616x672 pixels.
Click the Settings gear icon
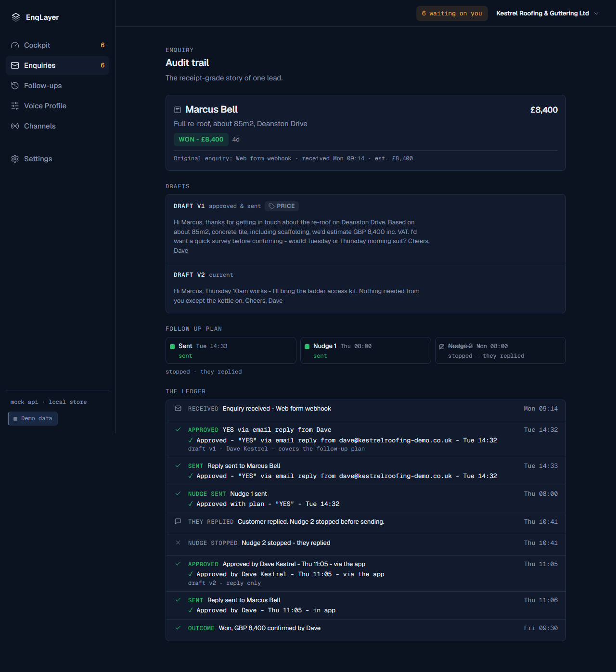[x=15, y=159]
